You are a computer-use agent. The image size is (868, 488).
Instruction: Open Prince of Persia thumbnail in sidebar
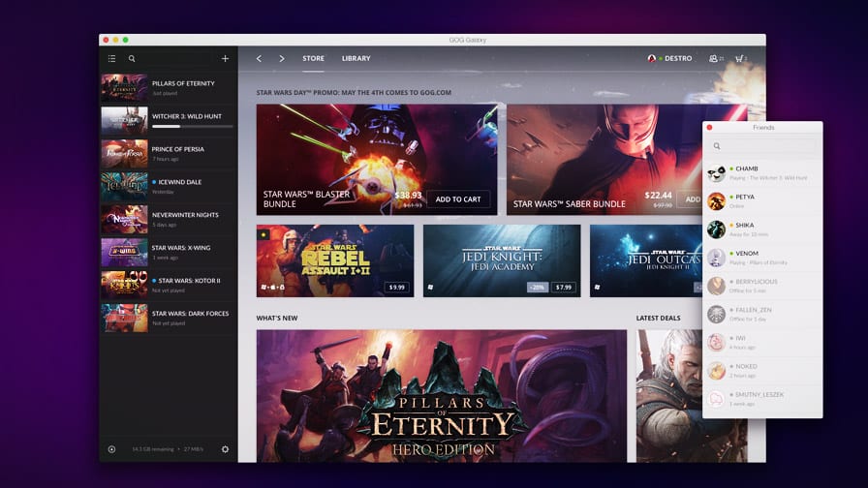(125, 153)
